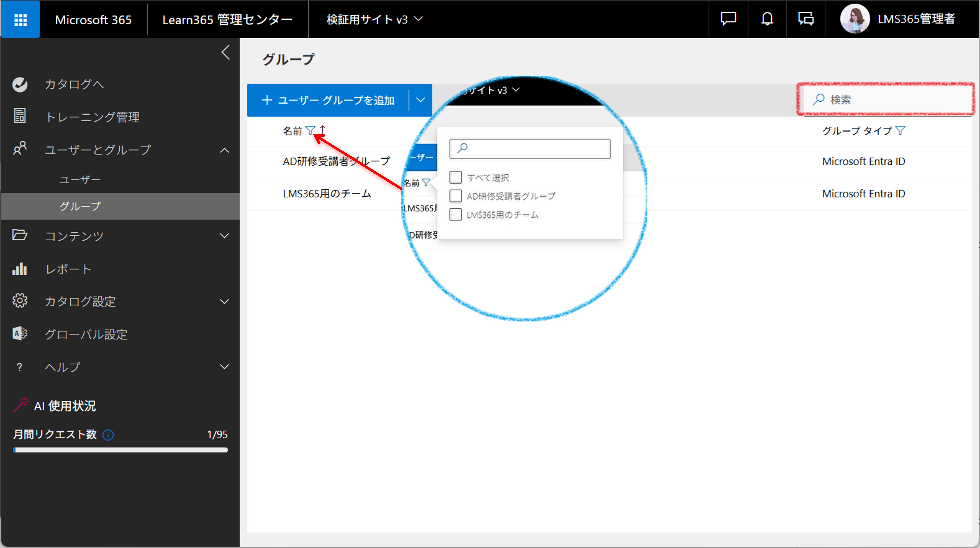Viewport: 980px width, 548px height.
Task: Click the カタログ設定 gear icon
Action: [20, 301]
